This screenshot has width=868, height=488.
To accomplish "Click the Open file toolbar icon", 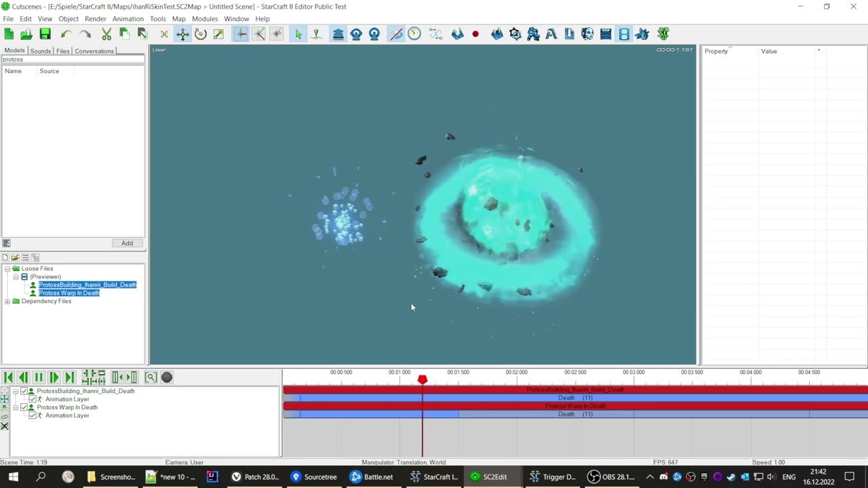I will coord(26,34).
